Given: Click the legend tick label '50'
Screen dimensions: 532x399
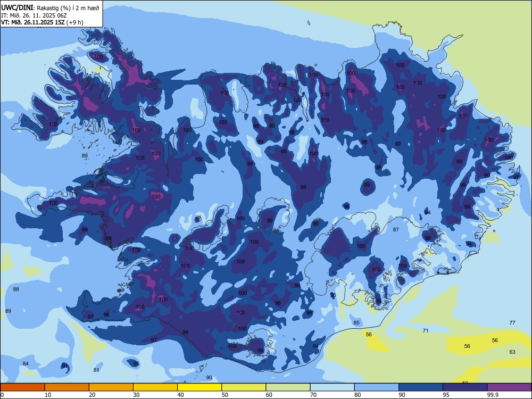Looking at the screenshot, I should click(x=225, y=395).
